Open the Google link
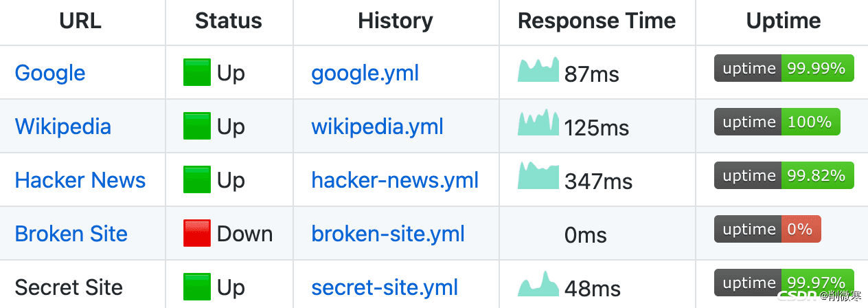The width and height of the screenshot is (868, 308). [x=50, y=73]
